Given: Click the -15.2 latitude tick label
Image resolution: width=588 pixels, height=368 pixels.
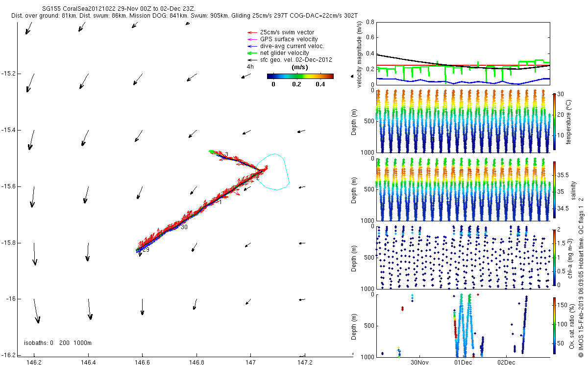Looking at the screenshot, I should 9,74.
